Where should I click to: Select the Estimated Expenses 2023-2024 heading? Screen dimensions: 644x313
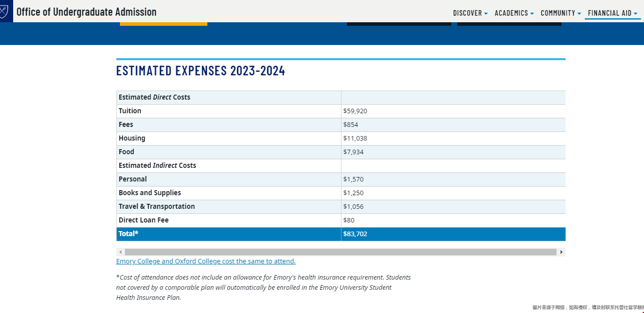[x=201, y=71]
